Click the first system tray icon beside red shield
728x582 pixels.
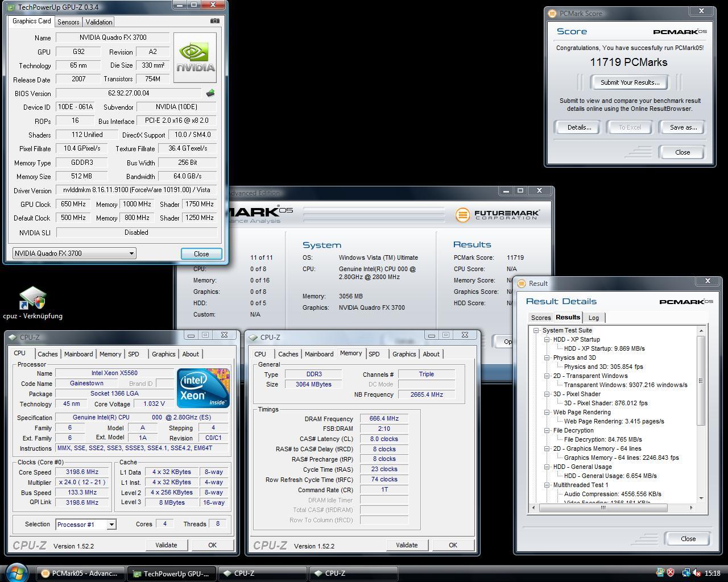660,573
